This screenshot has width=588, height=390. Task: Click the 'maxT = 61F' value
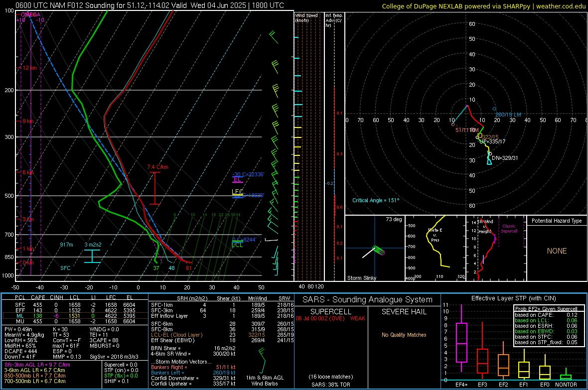(x=66, y=345)
